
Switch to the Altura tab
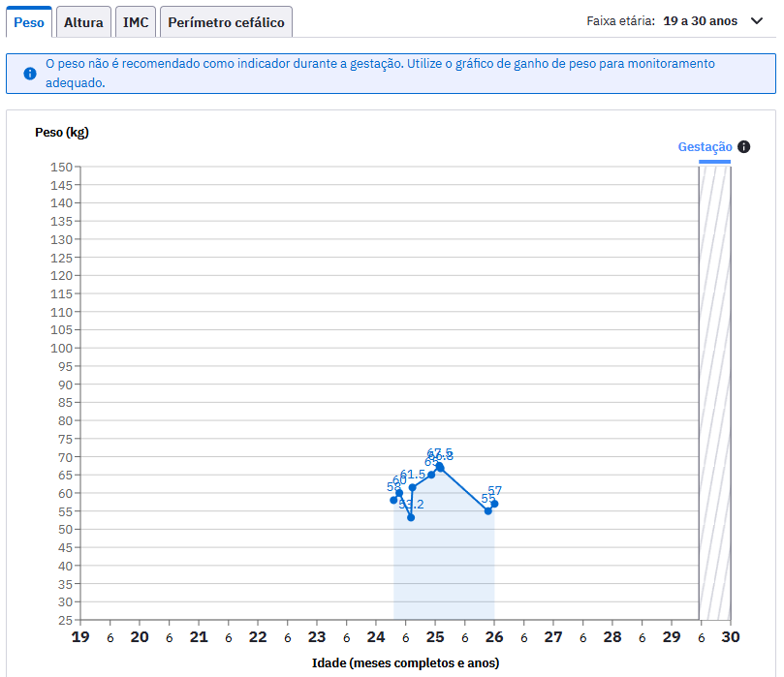coord(83,22)
